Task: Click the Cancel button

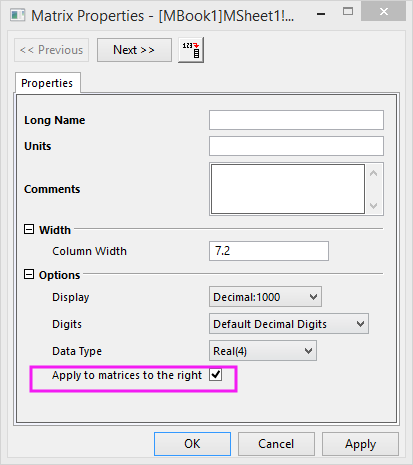Action: 276,444
